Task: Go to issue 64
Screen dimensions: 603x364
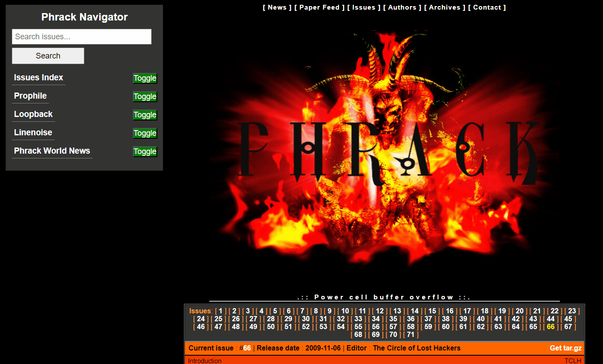Action: [516, 327]
